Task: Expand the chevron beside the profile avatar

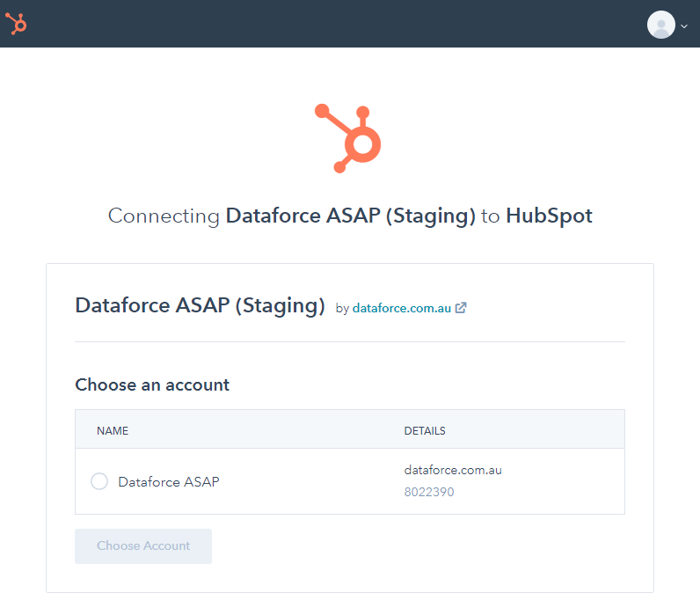Action: [684, 26]
